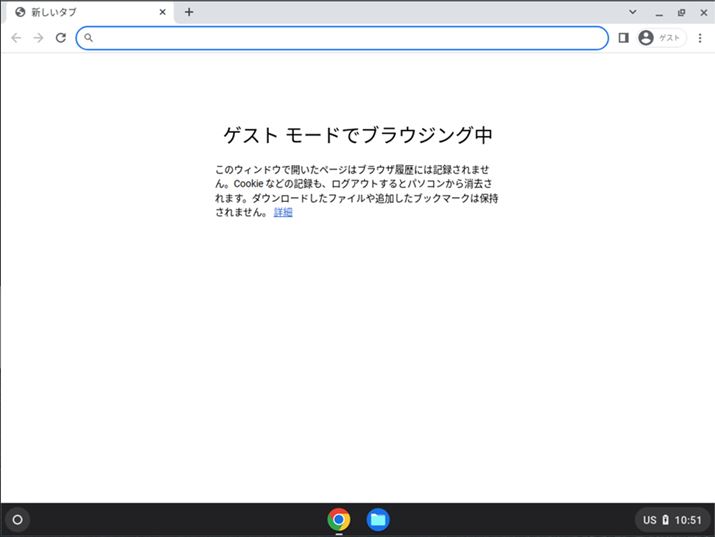Open quick settings via 10:51 clock

click(688, 520)
